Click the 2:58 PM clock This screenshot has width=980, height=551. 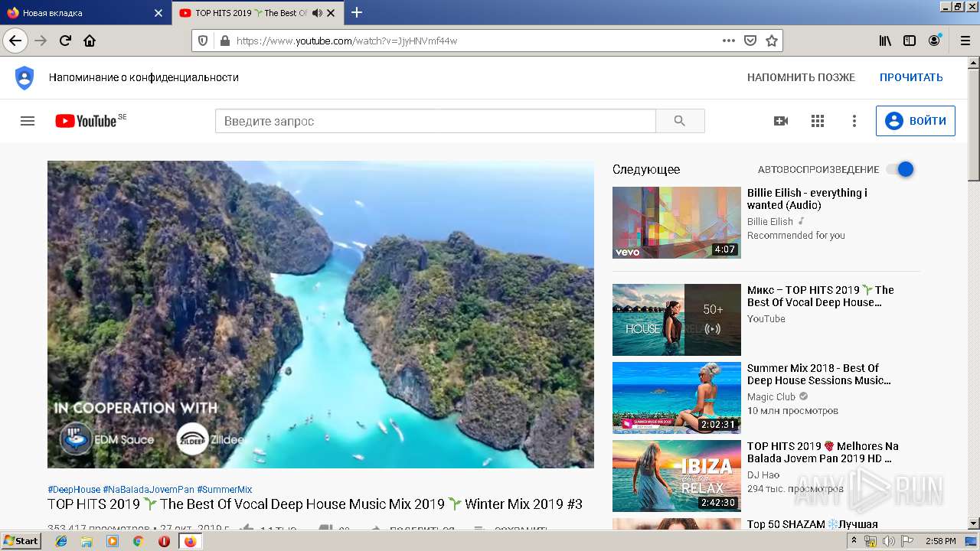click(x=940, y=541)
